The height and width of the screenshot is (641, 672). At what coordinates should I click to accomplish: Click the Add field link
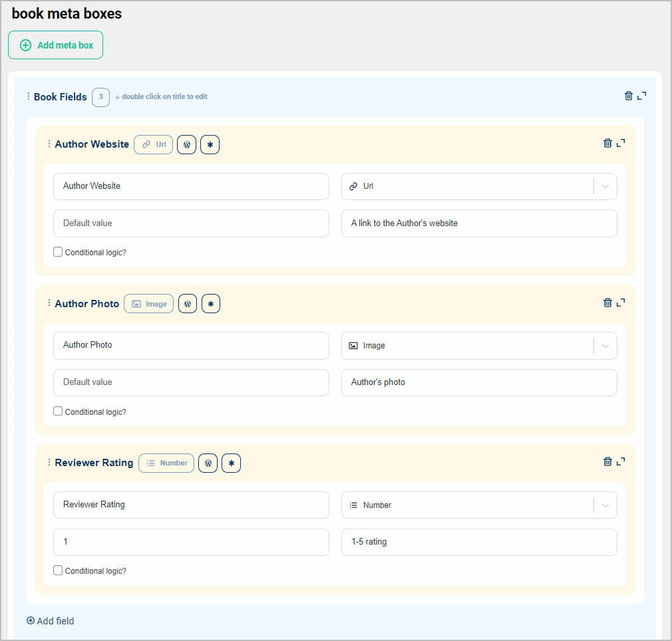pyautogui.click(x=50, y=620)
